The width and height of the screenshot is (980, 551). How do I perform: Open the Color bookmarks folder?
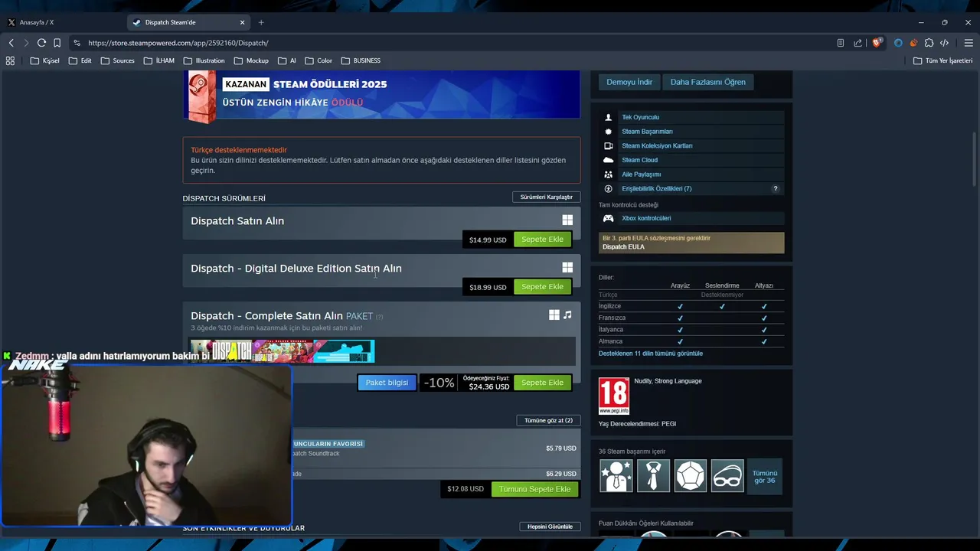point(318,60)
